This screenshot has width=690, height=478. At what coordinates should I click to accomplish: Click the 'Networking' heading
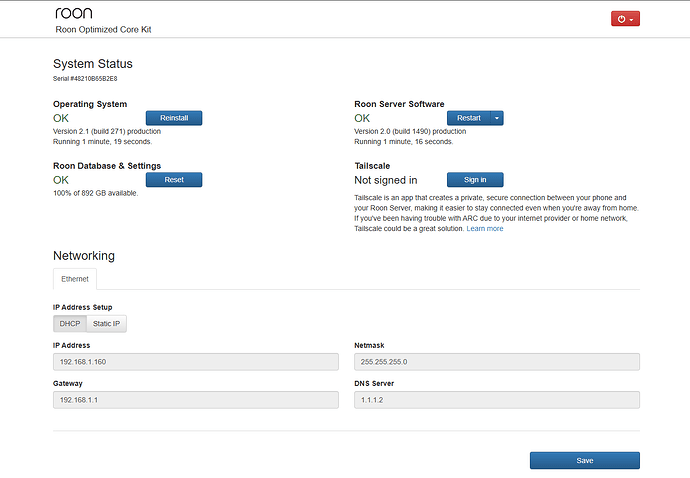(84, 256)
